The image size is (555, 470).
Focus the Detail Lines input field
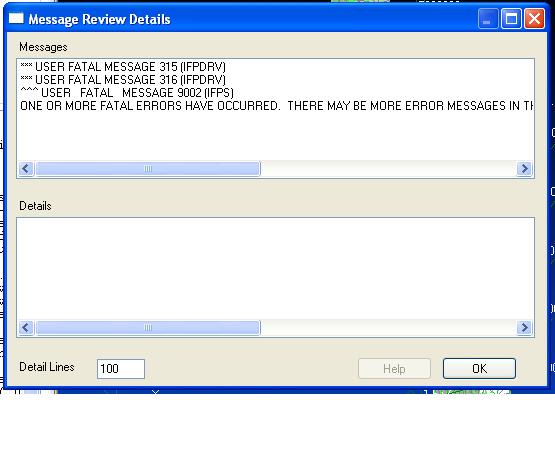(x=121, y=369)
